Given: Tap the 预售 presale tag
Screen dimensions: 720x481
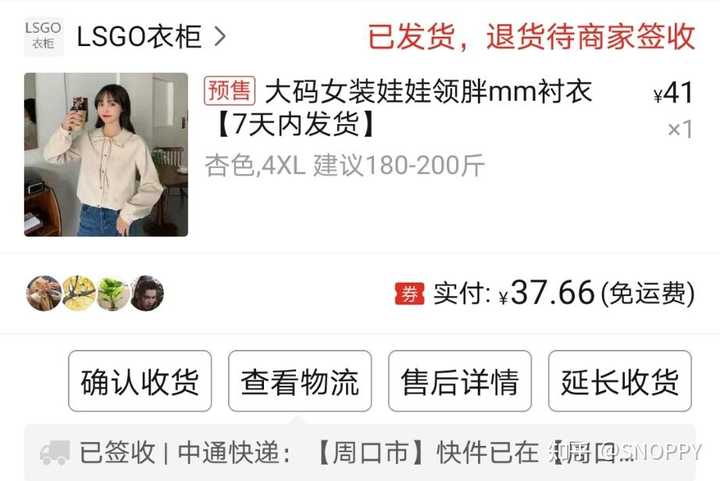Looking at the screenshot, I should (x=230, y=90).
